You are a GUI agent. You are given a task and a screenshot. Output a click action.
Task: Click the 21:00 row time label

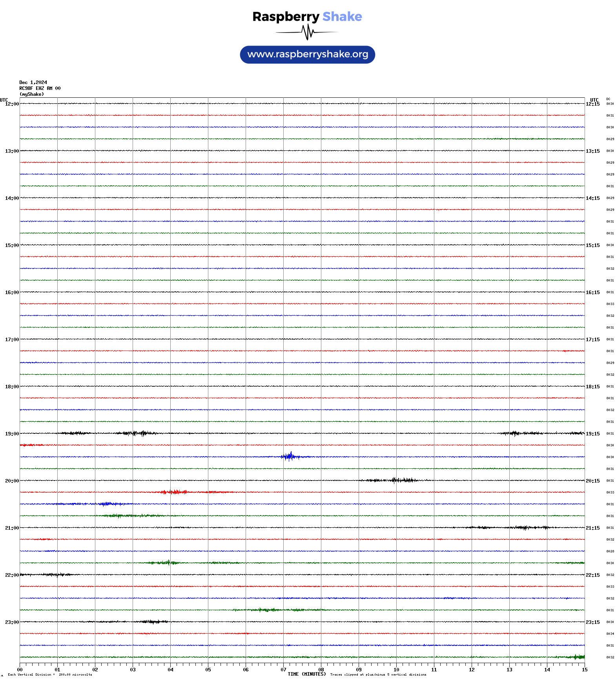coord(12,528)
